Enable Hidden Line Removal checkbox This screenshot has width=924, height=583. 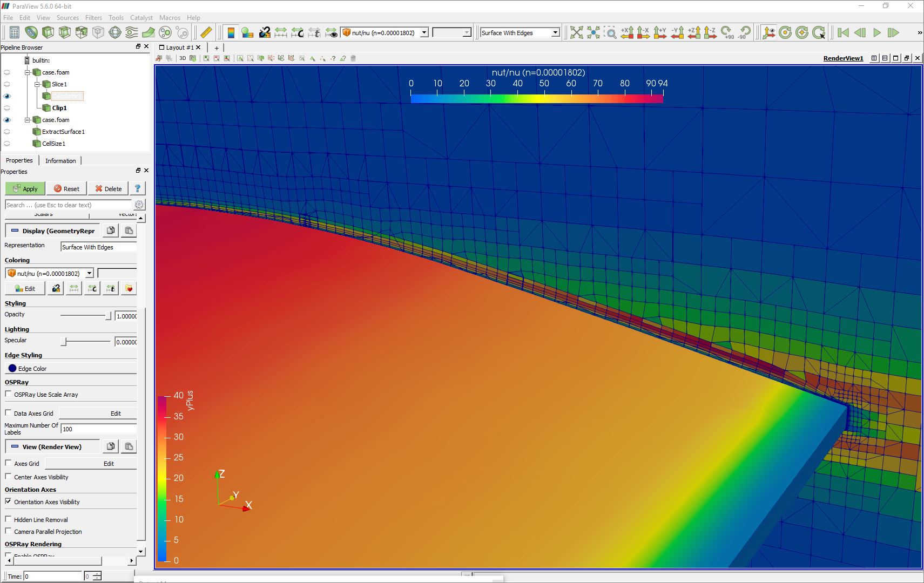(8, 519)
